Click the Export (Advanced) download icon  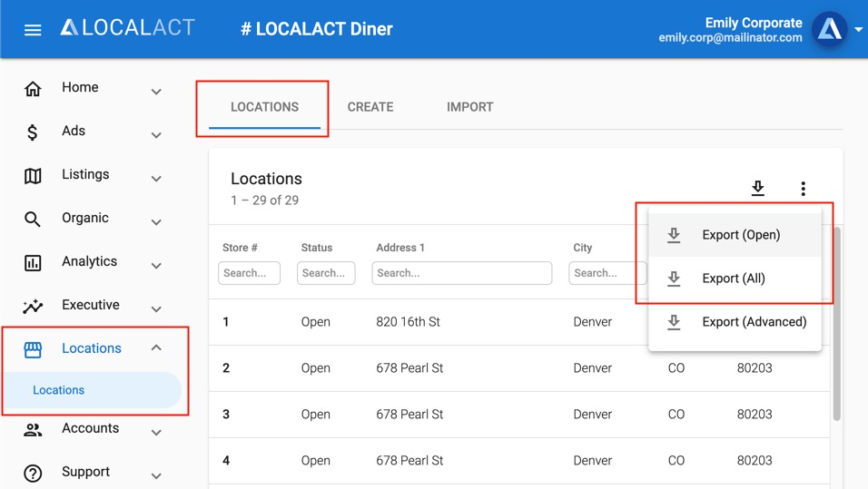click(674, 322)
